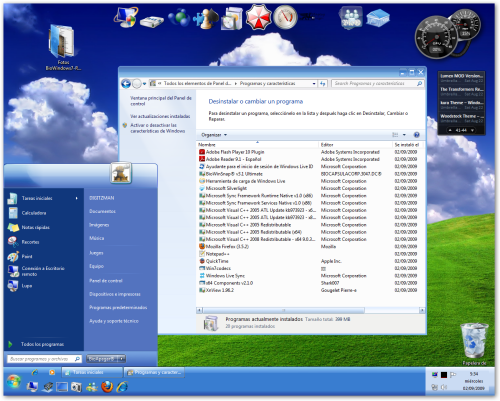Click the volume speaker icon in system tray
The image size is (500, 401).
444,387
